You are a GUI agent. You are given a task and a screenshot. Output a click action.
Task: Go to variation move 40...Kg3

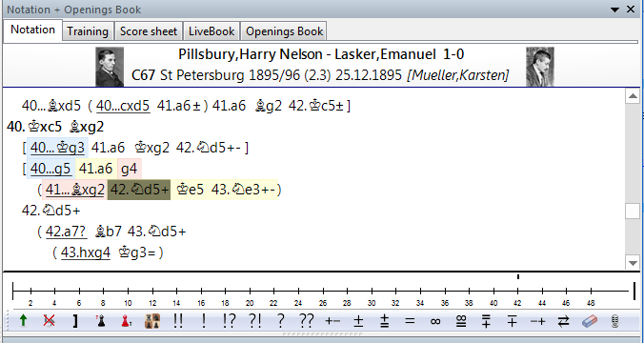(x=57, y=148)
